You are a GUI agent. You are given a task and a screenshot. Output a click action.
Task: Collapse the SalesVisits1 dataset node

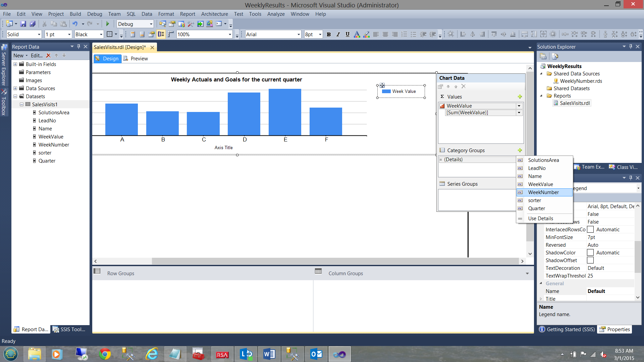click(21, 105)
